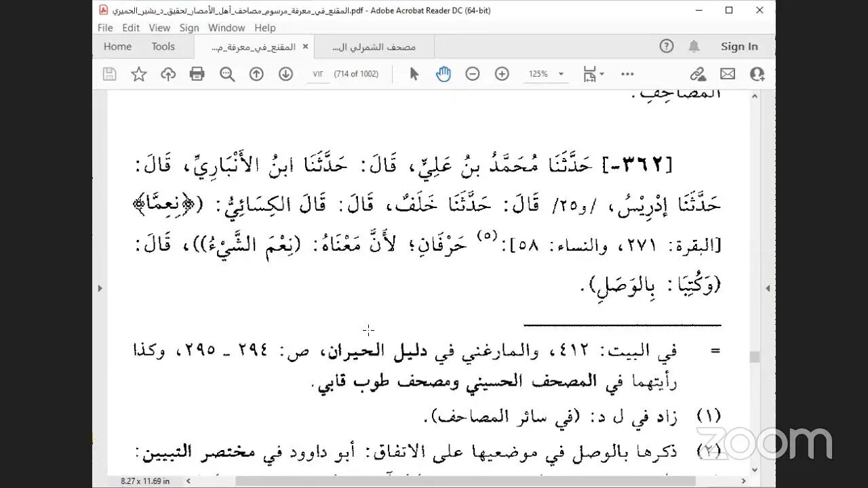Choose the selection arrow tool
This screenshot has height=488, width=868.
point(414,74)
